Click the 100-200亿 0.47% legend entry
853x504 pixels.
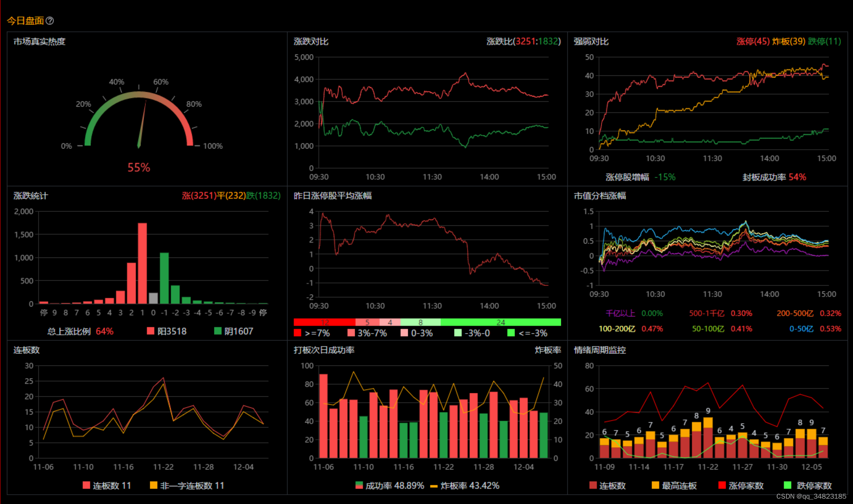631,329
